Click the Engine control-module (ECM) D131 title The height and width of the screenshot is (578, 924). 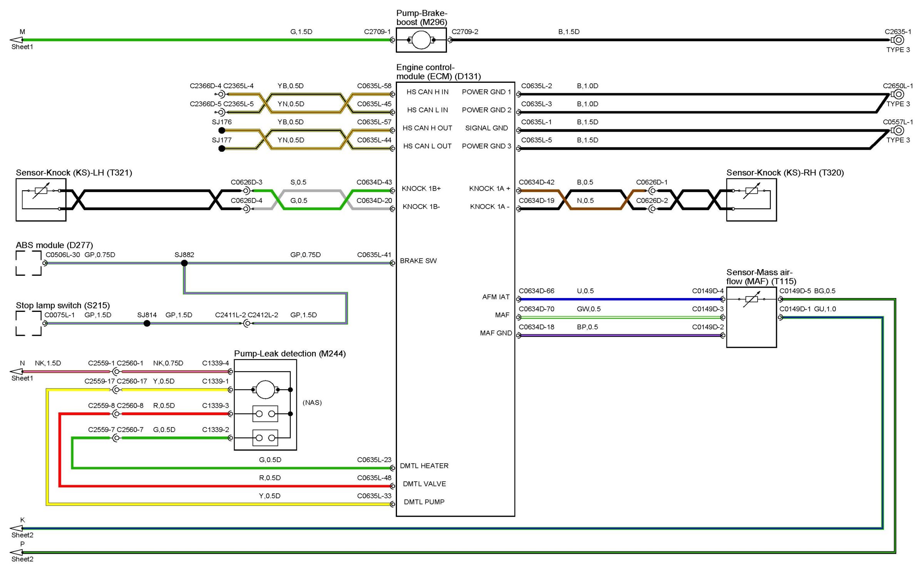point(438,72)
